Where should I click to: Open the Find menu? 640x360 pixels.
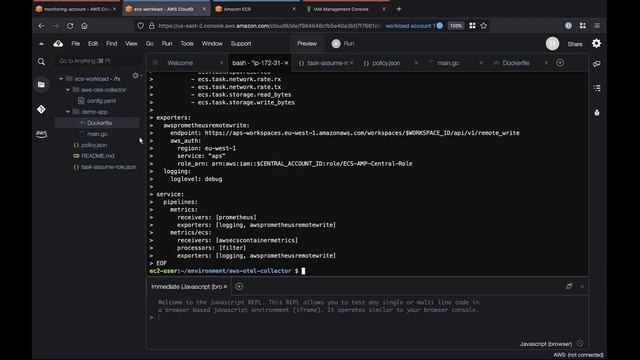tap(111, 44)
